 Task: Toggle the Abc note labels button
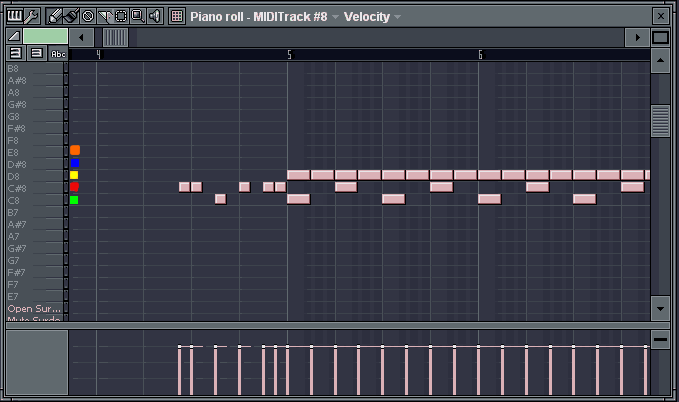58,54
